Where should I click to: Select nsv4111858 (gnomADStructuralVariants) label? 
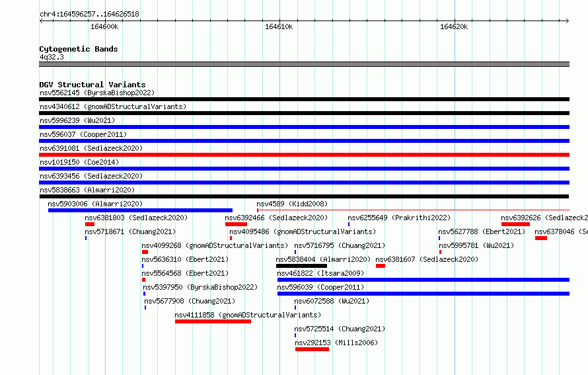pos(248,315)
